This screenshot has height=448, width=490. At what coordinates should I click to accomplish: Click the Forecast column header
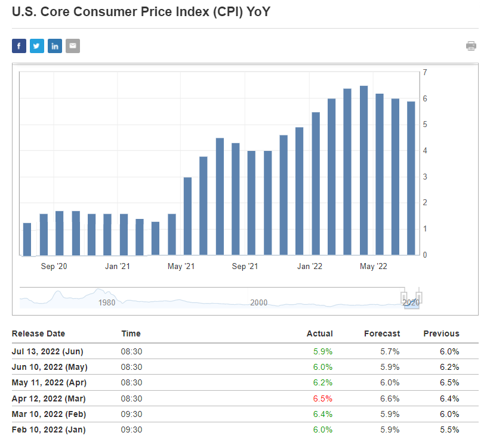point(382,333)
